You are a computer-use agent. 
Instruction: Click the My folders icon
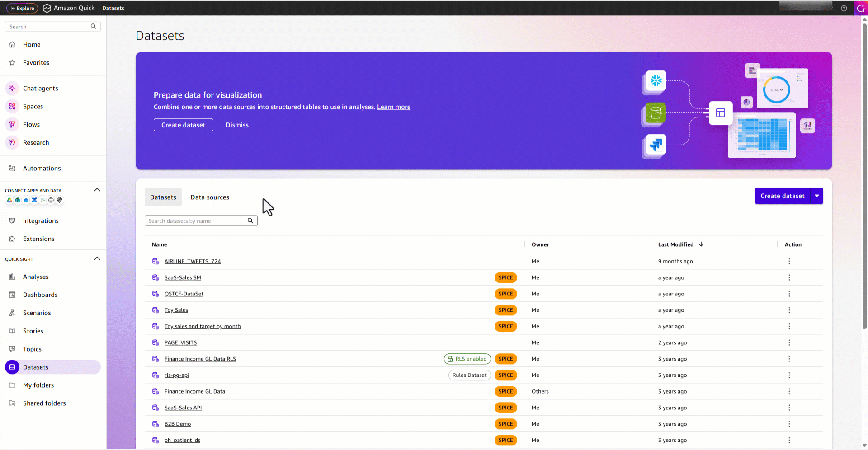tap(12, 385)
